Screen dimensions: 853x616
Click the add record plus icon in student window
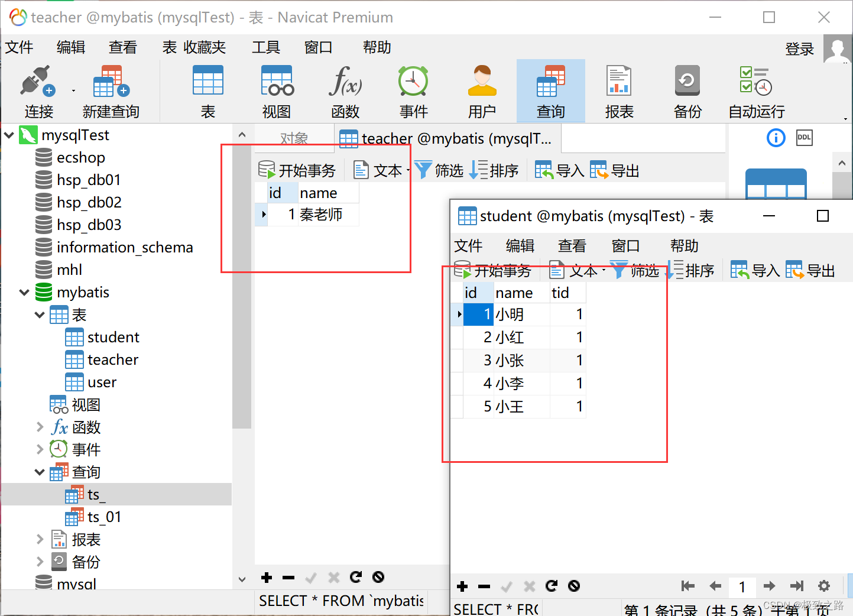click(x=462, y=586)
